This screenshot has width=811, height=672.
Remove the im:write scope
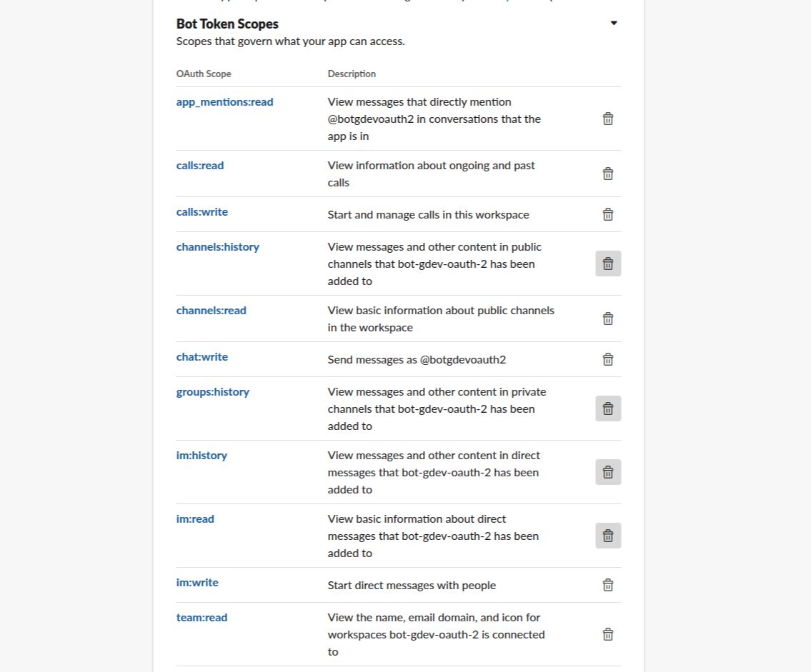click(608, 585)
